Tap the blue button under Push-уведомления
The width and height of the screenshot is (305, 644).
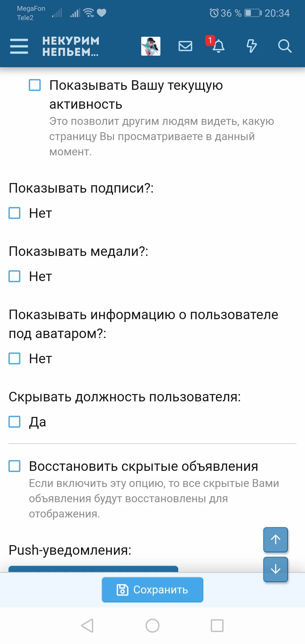coord(93,569)
